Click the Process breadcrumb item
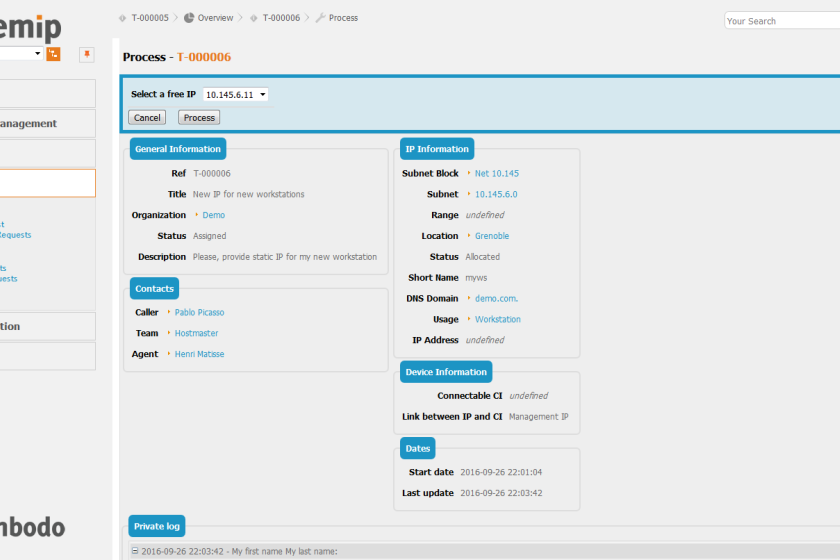The width and height of the screenshot is (840, 560). 343,18
